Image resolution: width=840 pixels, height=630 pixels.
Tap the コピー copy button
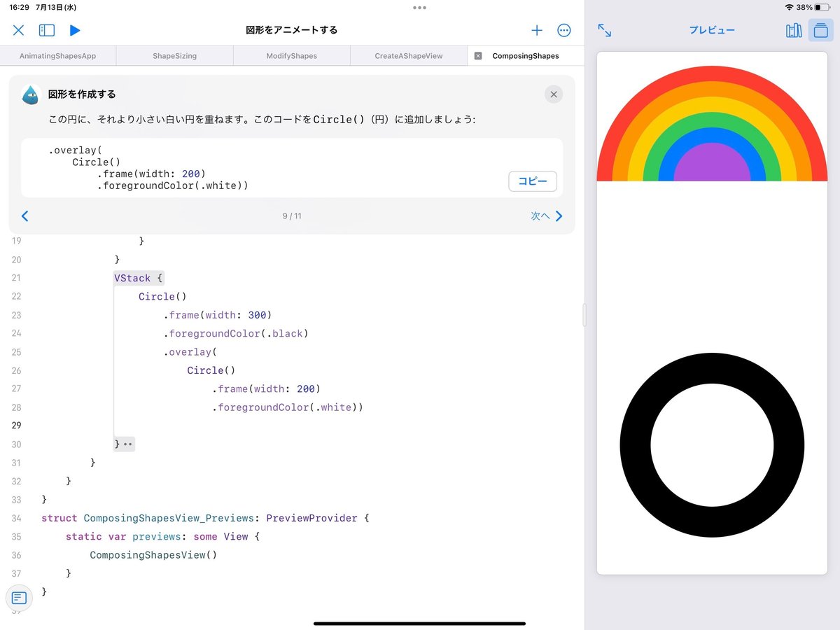point(533,181)
